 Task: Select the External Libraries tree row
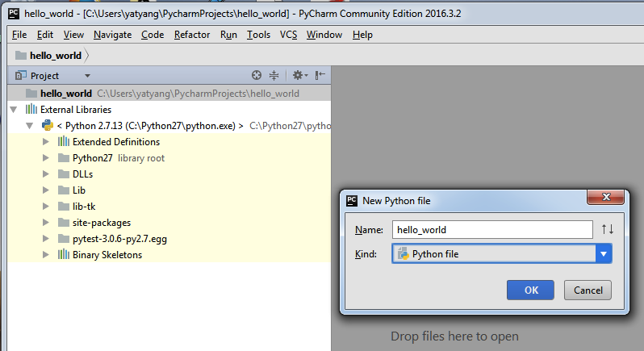(x=169, y=110)
